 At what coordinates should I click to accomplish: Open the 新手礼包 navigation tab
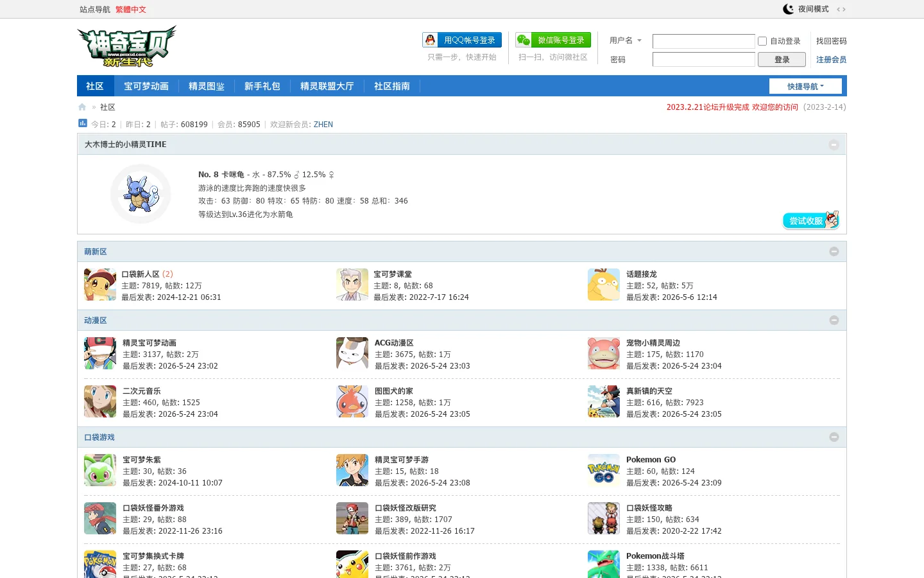point(262,86)
